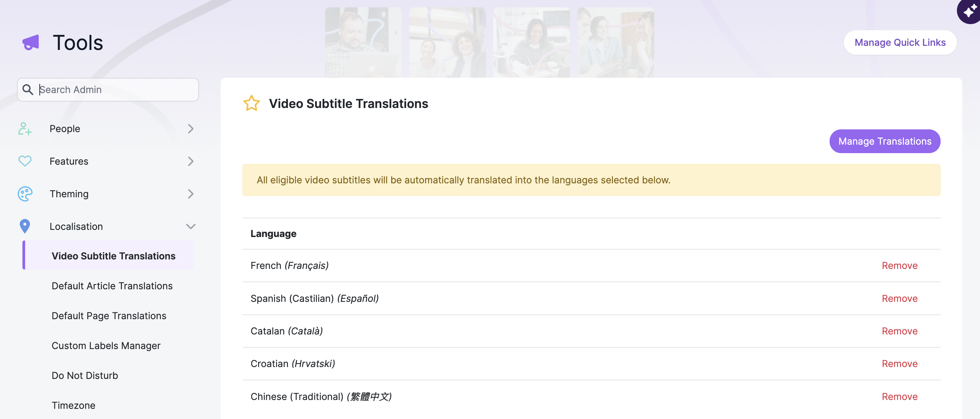Expand the People section chevron
Viewport: 980px width, 419px height.
[190, 129]
